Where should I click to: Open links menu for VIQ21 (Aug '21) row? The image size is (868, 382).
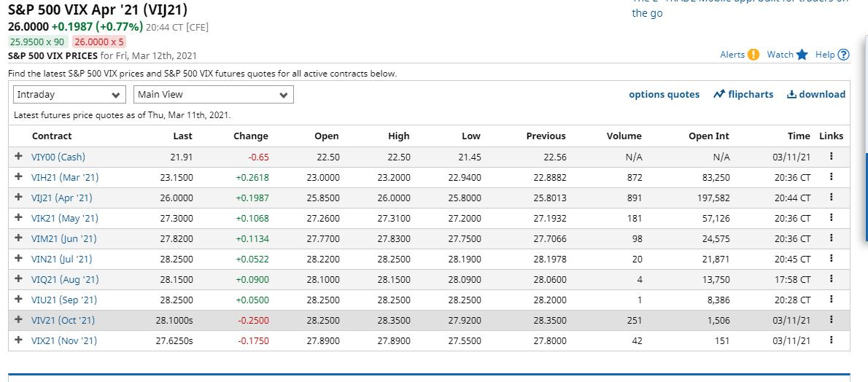[831, 279]
